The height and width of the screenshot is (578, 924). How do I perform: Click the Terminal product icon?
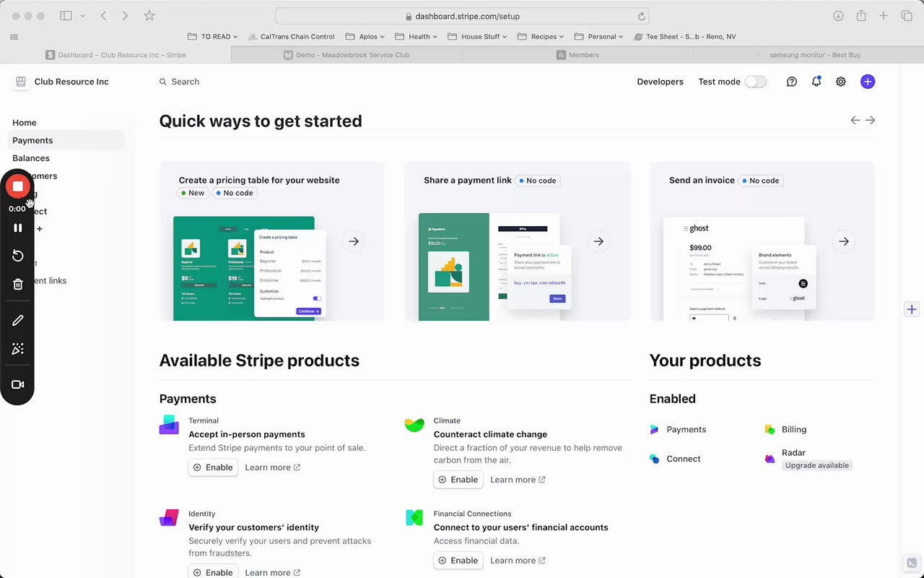tap(169, 425)
